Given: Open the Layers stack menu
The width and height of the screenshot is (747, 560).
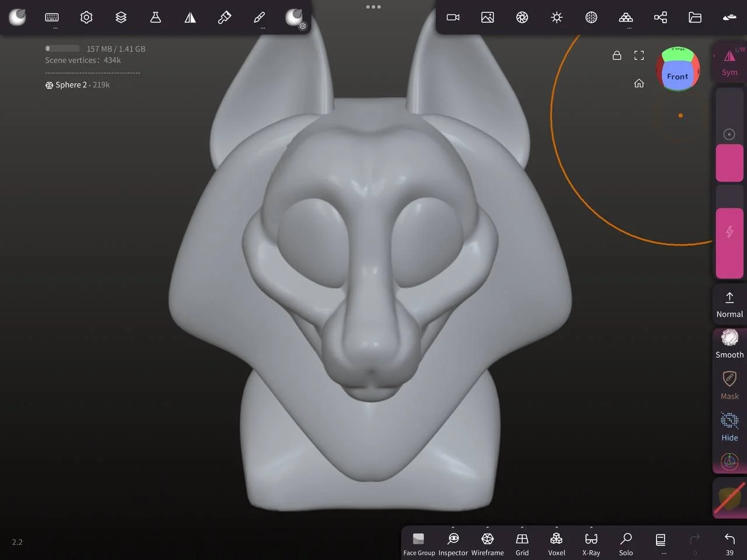Looking at the screenshot, I should coord(121,17).
